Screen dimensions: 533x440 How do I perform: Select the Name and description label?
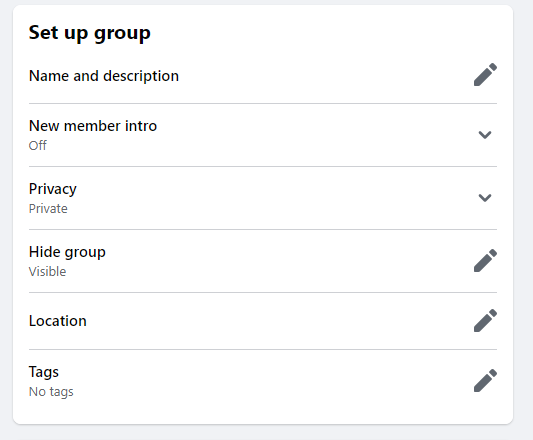[104, 76]
